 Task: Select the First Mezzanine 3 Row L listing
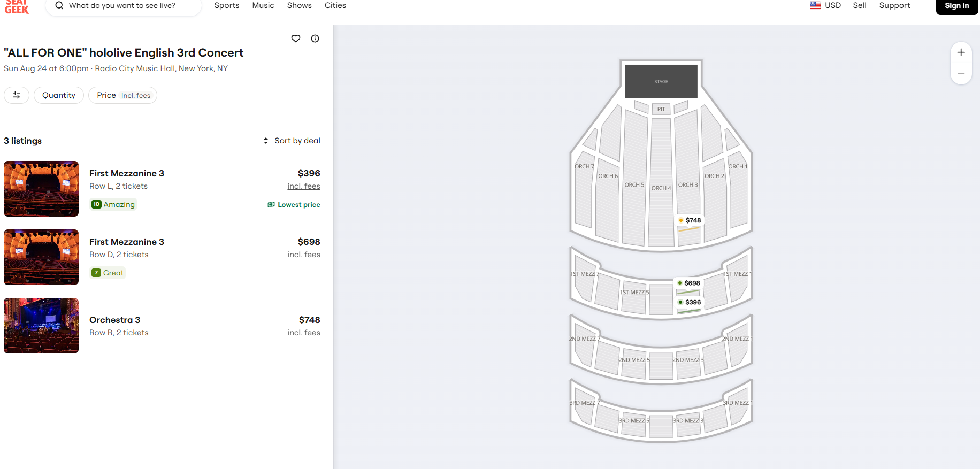click(x=162, y=189)
